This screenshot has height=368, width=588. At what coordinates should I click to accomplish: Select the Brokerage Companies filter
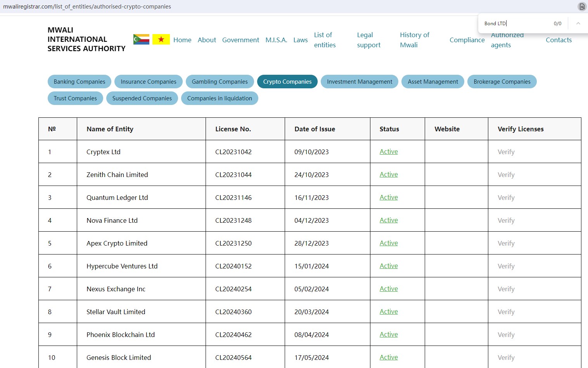pos(502,81)
